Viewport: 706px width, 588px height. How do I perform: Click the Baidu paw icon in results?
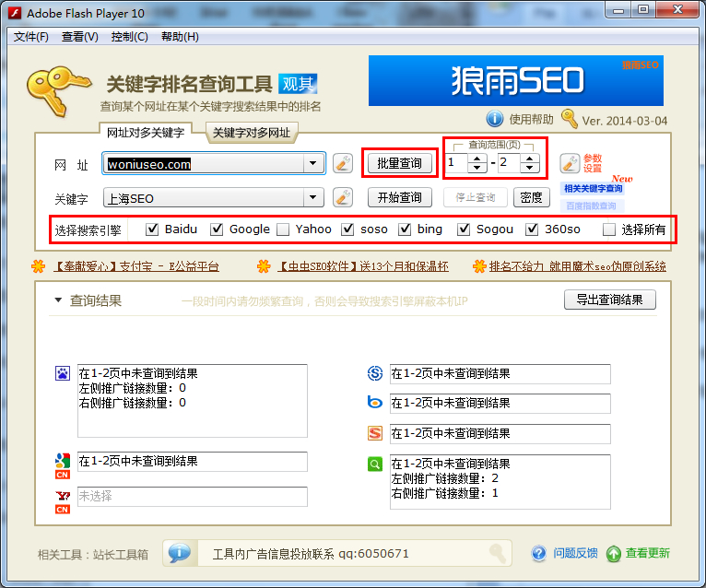(63, 373)
